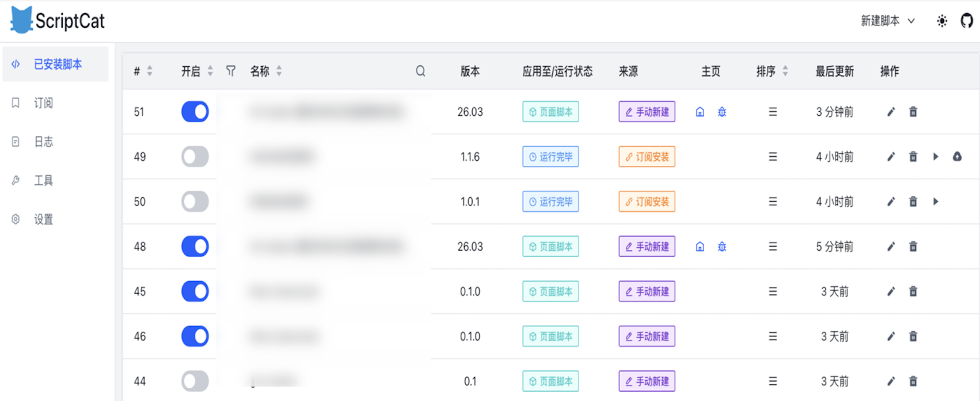
Task: Click the search icon in the name column
Action: pos(420,71)
